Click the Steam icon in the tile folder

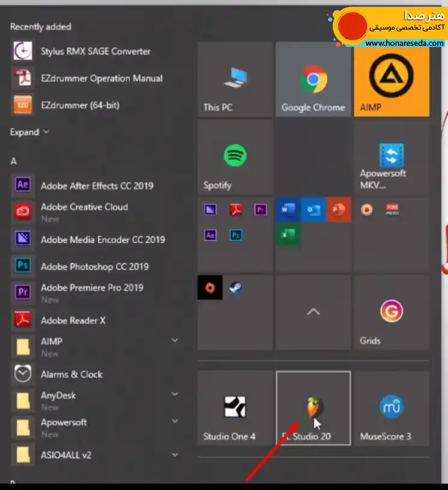pyautogui.click(x=235, y=287)
